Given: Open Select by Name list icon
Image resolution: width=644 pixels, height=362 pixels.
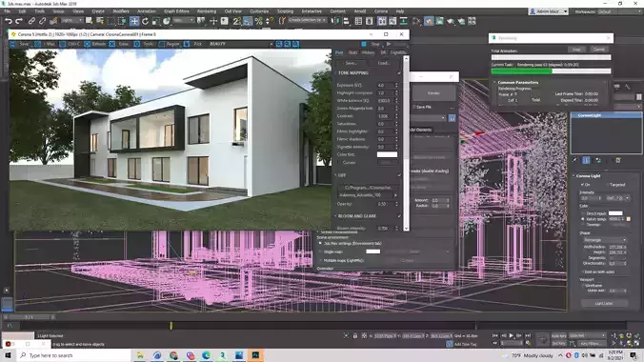Looking at the screenshot, I should (x=100, y=21).
